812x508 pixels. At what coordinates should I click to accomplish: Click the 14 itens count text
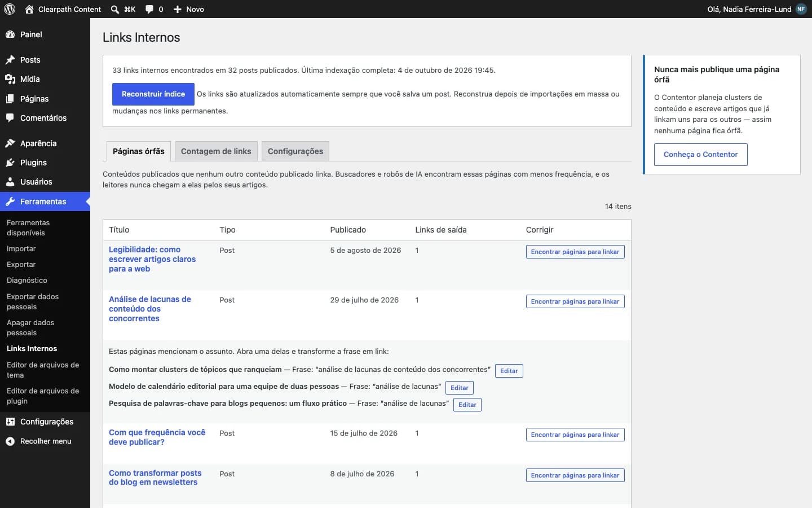(x=618, y=207)
